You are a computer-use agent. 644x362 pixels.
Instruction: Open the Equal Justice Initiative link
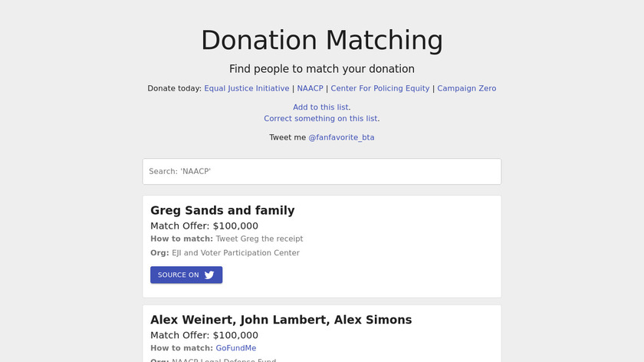click(x=247, y=88)
